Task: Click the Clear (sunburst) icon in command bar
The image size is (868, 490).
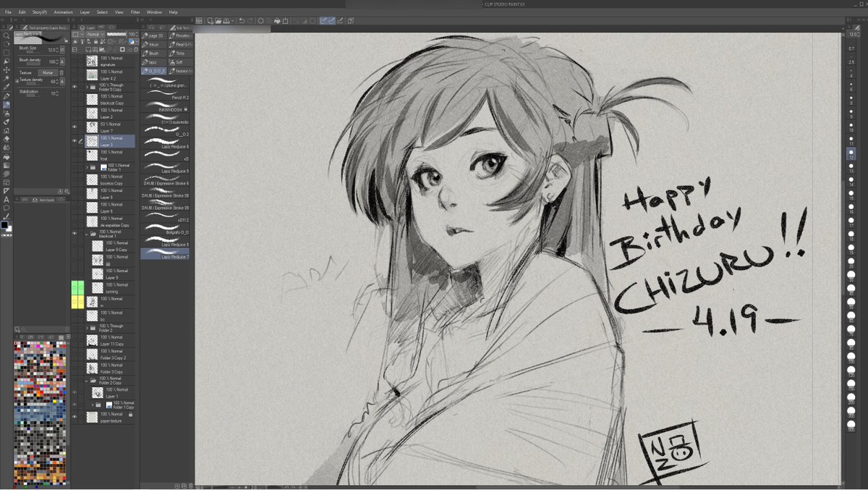Action: click(260, 21)
